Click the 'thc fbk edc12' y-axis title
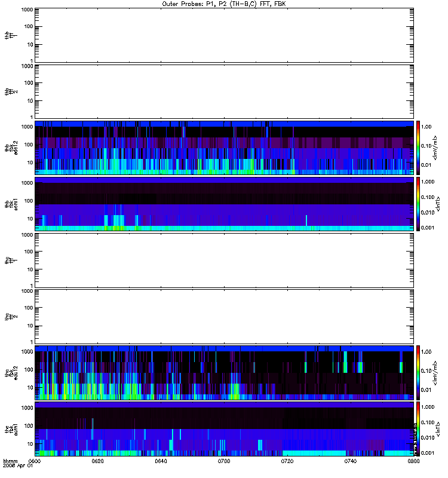Image resolution: width=448 pixels, height=478 pixels. (x=11, y=372)
